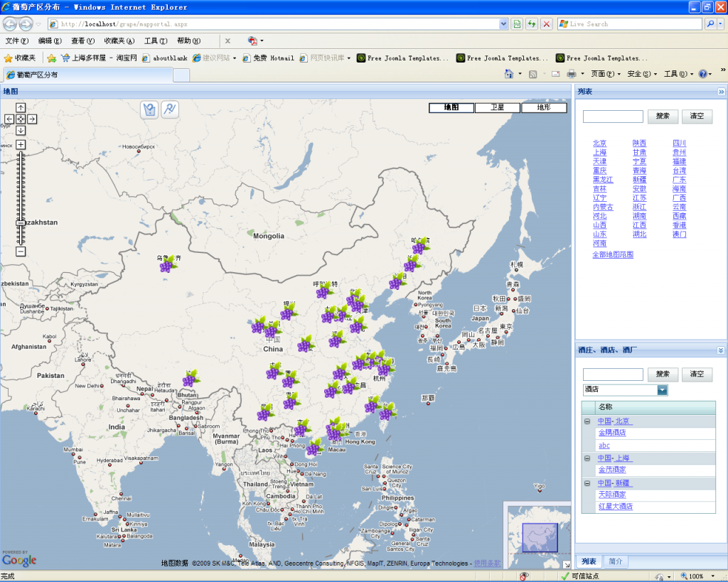Click 清空 button in the 列表 panel
Viewport: 728px width, 582px height.
pyautogui.click(x=697, y=117)
